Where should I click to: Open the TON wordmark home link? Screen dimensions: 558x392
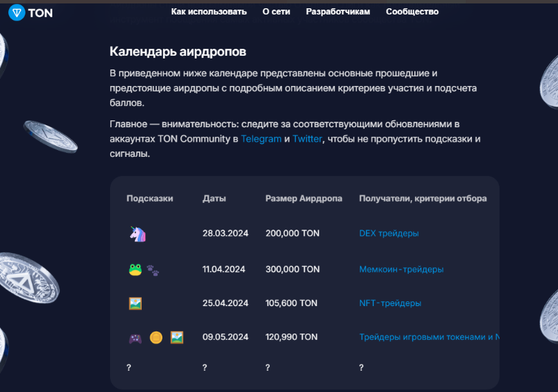[x=40, y=13]
